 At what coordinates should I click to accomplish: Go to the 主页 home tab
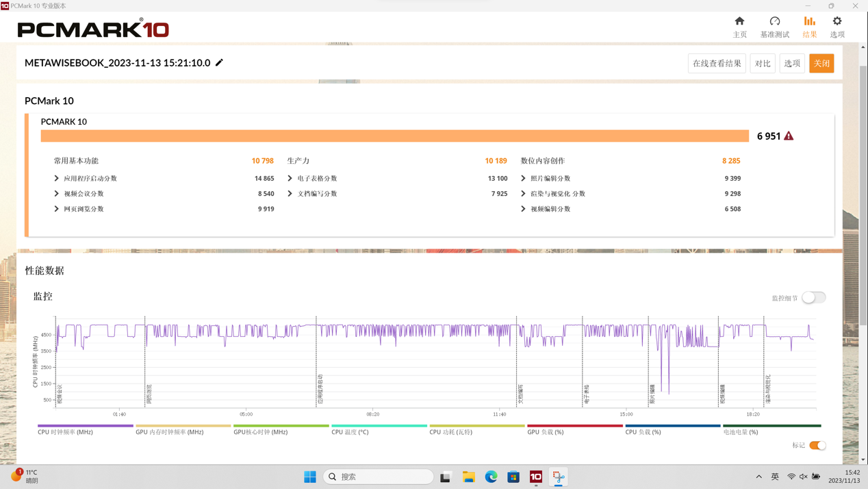pyautogui.click(x=740, y=27)
